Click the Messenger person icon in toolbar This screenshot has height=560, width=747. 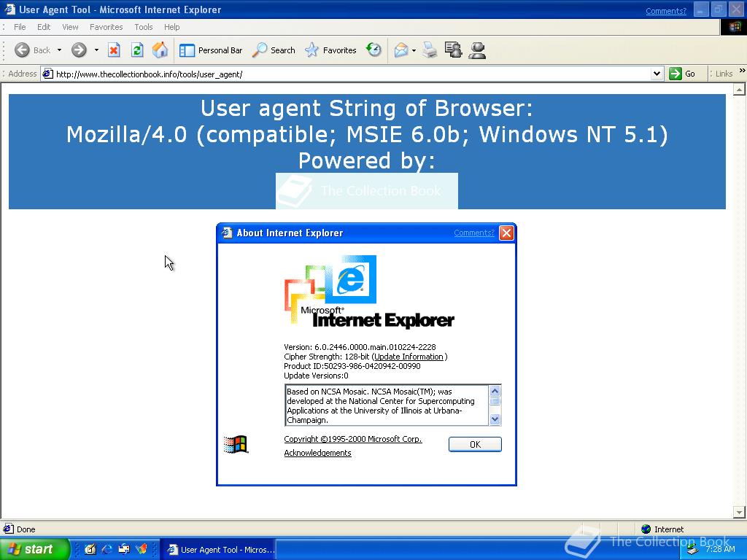[x=477, y=50]
